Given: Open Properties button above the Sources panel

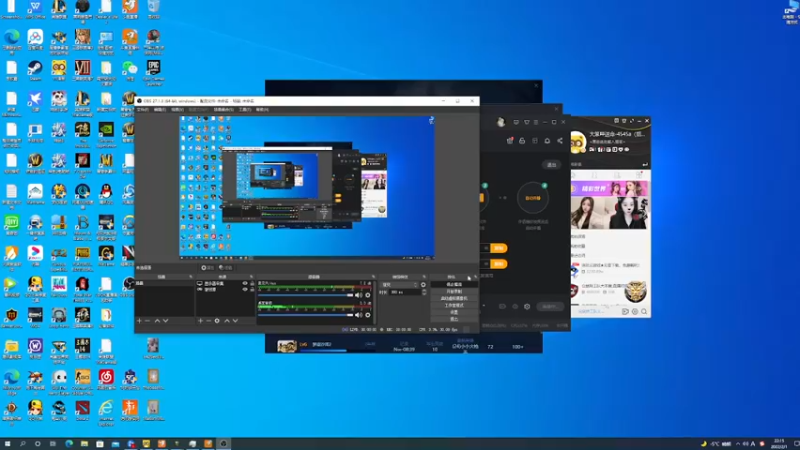Looking at the screenshot, I should (208, 267).
